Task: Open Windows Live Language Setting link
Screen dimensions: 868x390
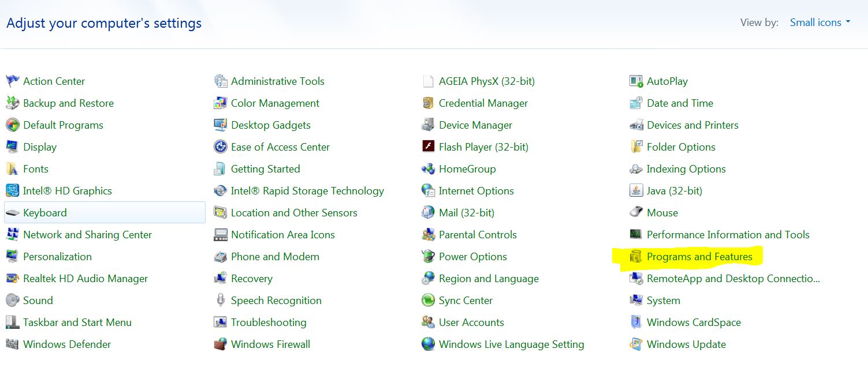Action: 512,344
